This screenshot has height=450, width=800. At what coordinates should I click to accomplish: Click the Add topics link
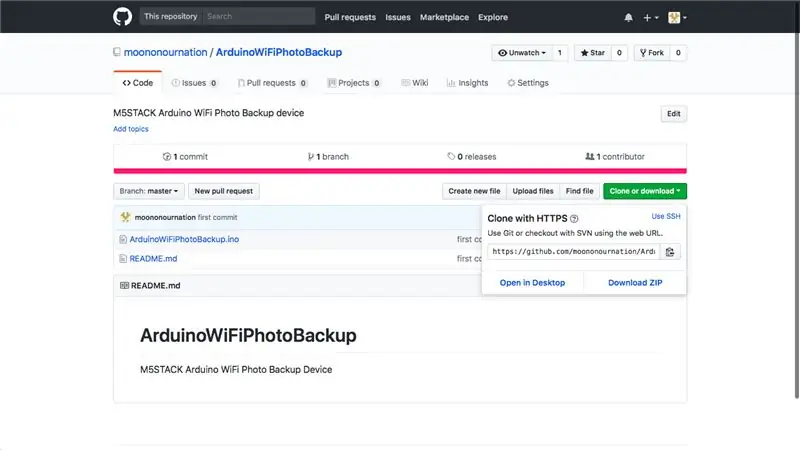[x=131, y=129]
